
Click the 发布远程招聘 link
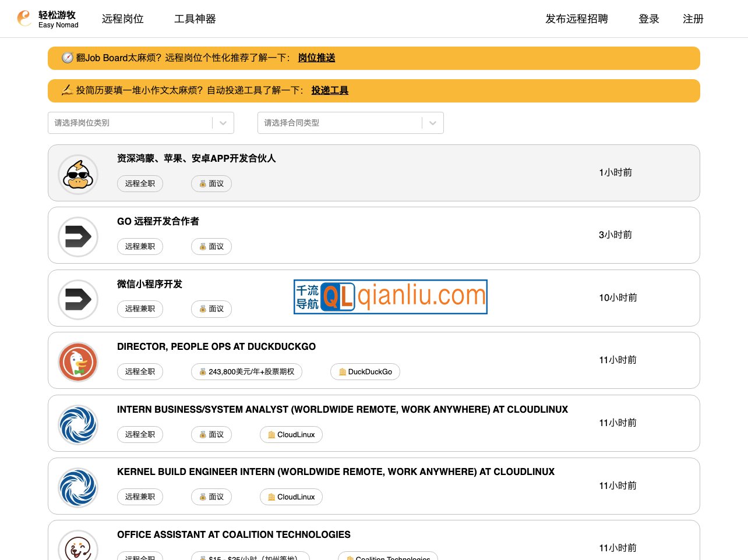coord(576,19)
